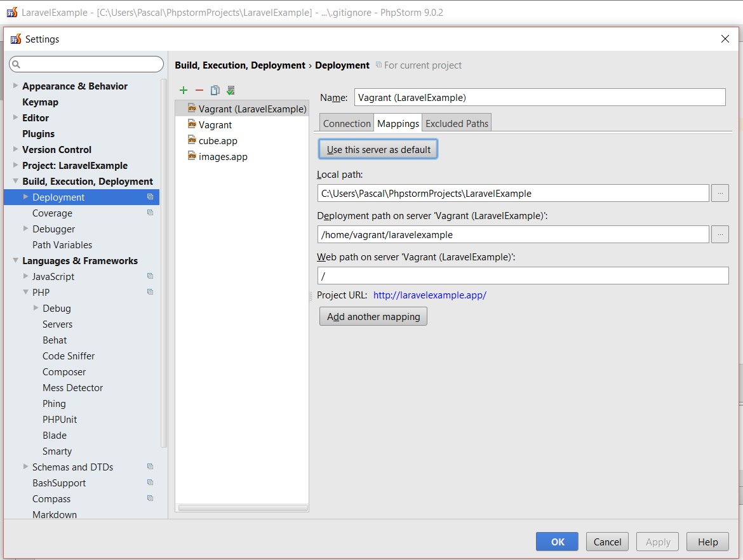Browse for local path with ellipsis button
The height and width of the screenshot is (560, 743).
[720, 193]
